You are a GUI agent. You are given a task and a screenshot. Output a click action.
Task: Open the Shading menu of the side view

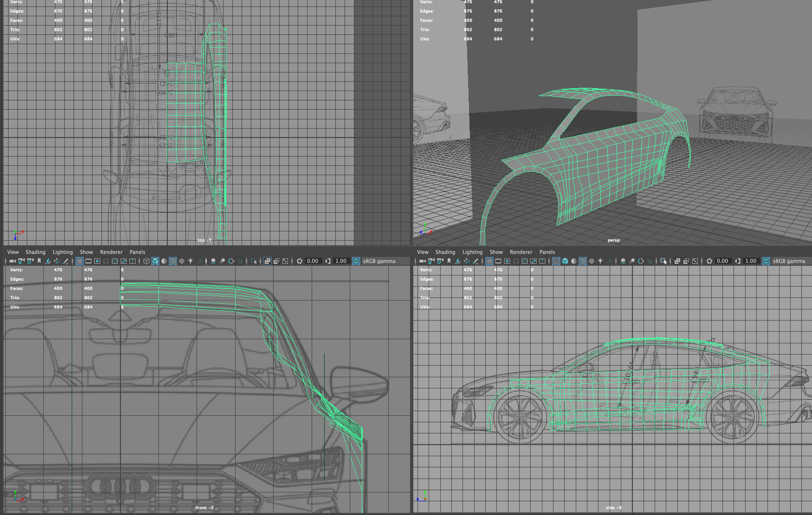point(445,252)
